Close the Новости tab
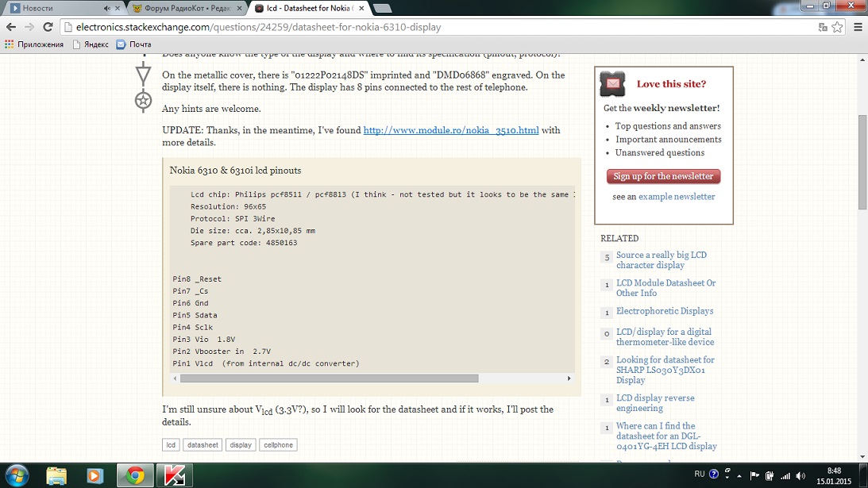 (118, 8)
